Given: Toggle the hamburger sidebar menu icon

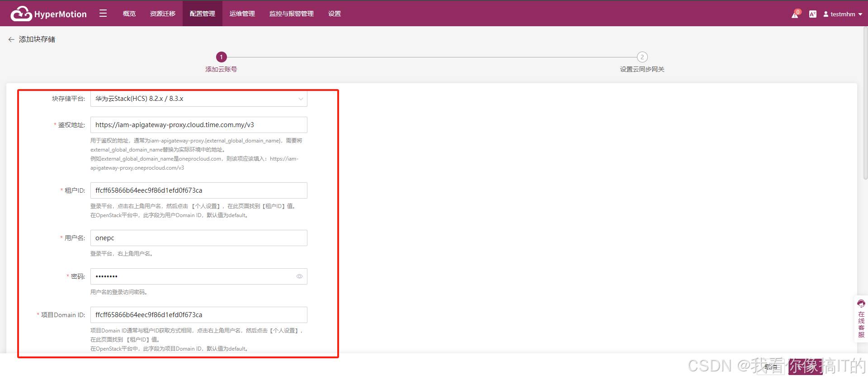Looking at the screenshot, I should (103, 14).
